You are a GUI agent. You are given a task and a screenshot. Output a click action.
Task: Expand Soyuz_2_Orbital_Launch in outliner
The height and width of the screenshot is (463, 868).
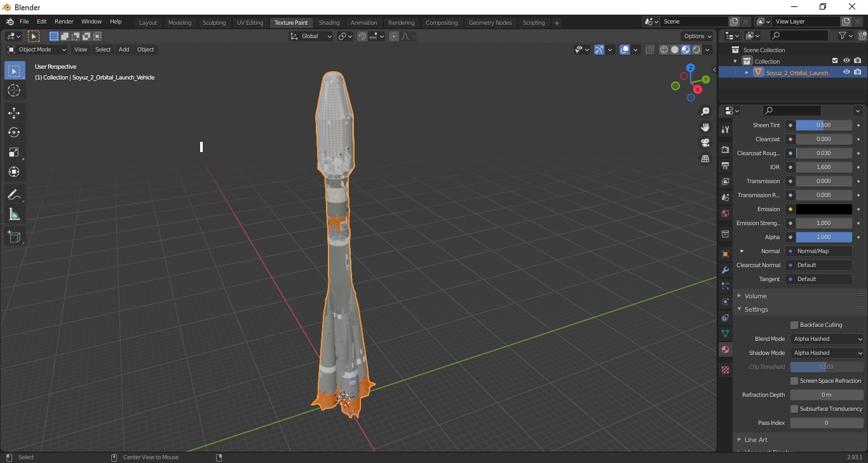tap(747, 73)
